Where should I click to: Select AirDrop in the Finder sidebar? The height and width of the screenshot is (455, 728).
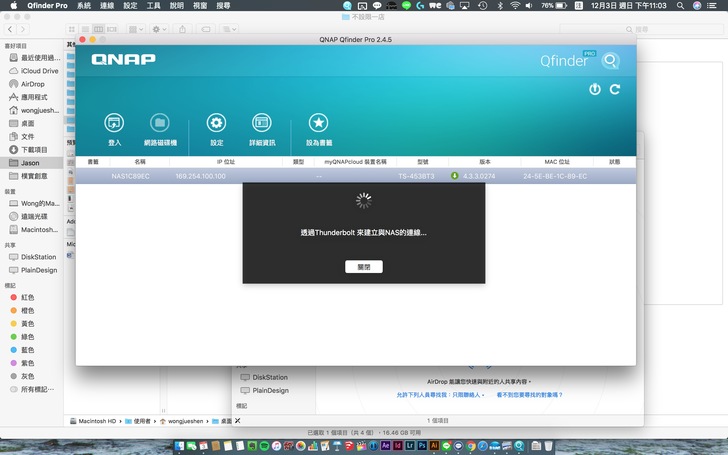[28, 84]
